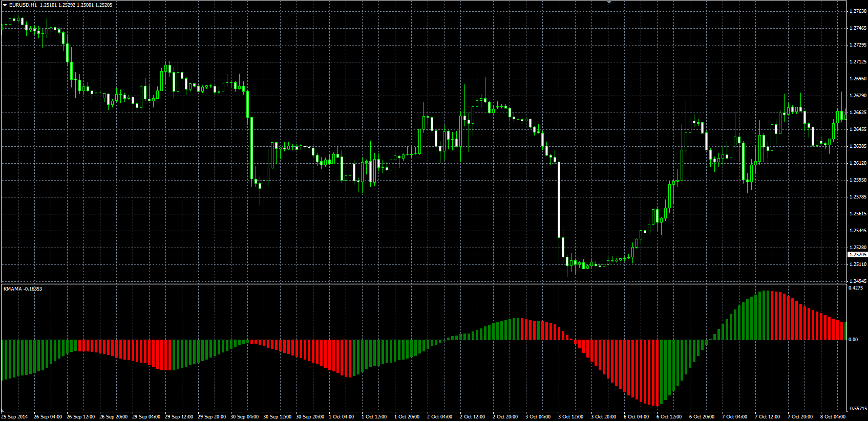The height and width of the screenshot is (422, 868).
Task: Click the chart shift marker on the top edge
Action: [609, 3]
